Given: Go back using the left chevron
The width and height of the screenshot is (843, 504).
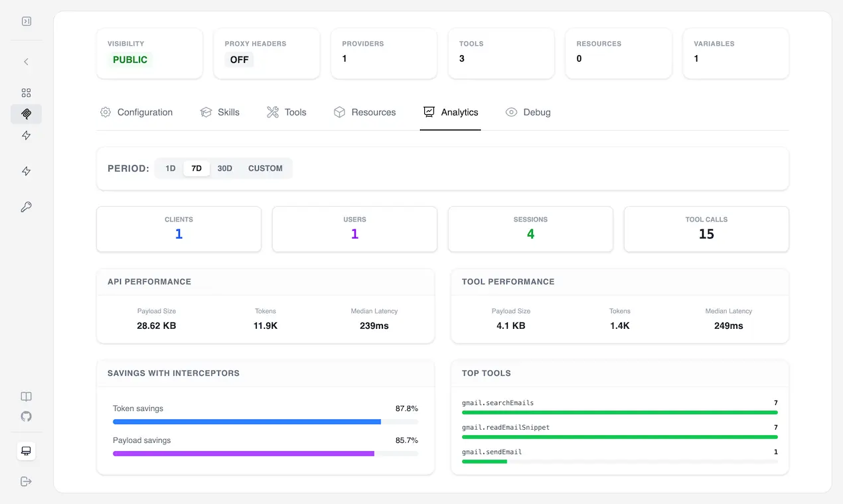Looking at the screenshot, I should (27, 62).
